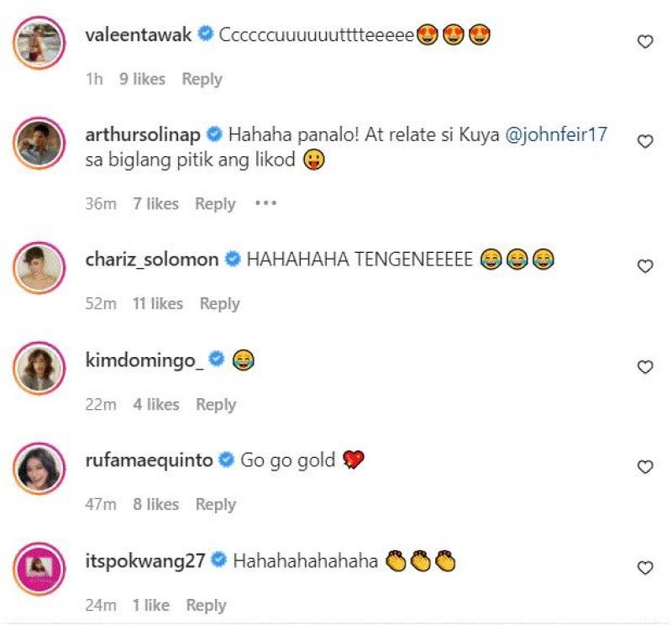Reply to chariz_solomon's comment
The height and width of the screenshot is (625, 672).
[x=219, y=303]
